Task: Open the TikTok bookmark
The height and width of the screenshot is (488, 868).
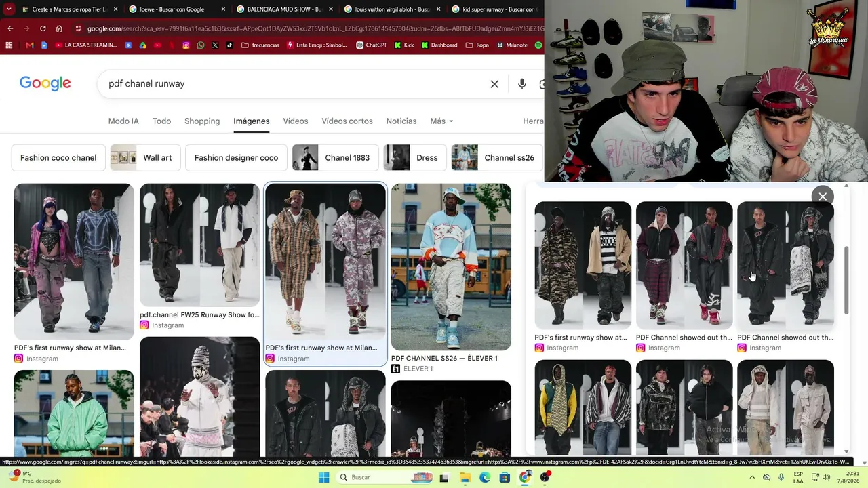Action: [229, 45]
